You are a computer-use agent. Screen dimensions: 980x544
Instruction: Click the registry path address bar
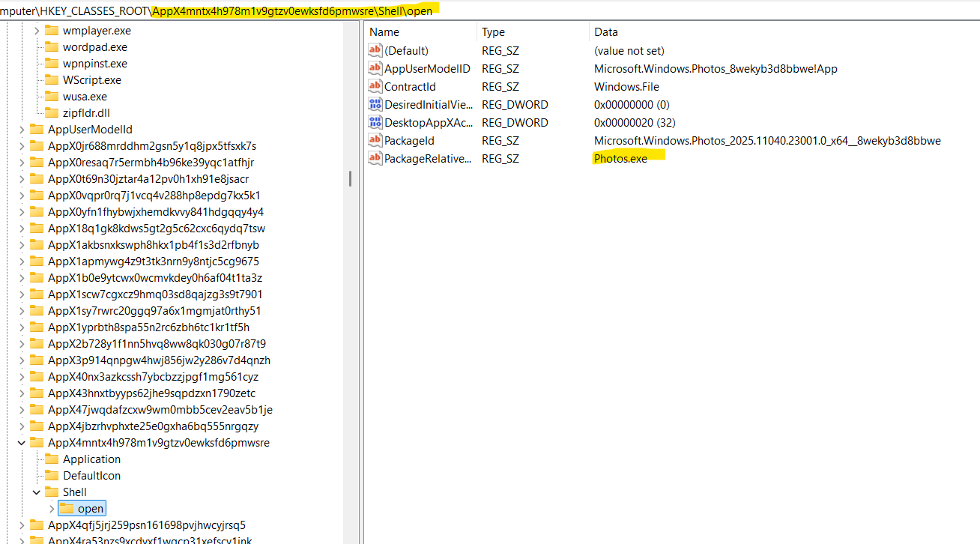[490, 10]
